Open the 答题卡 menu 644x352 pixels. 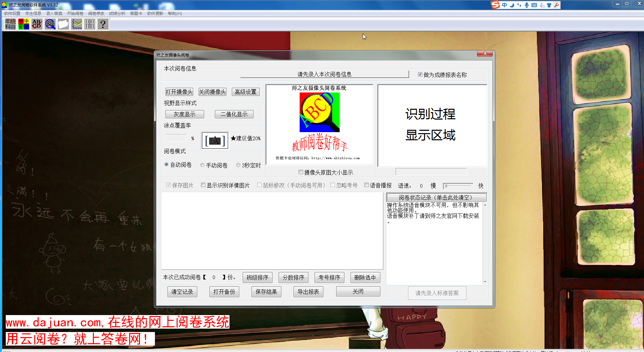[x=136, y=13]
